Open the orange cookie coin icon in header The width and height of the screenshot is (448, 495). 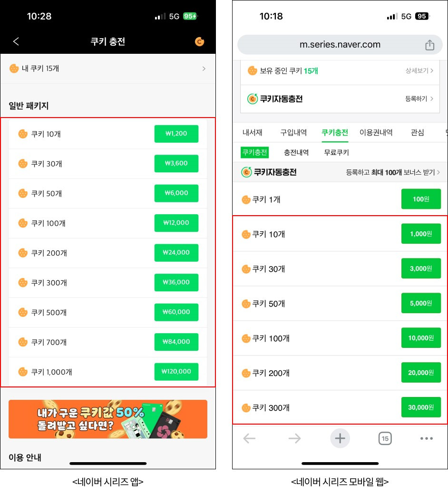coord(199,41)
